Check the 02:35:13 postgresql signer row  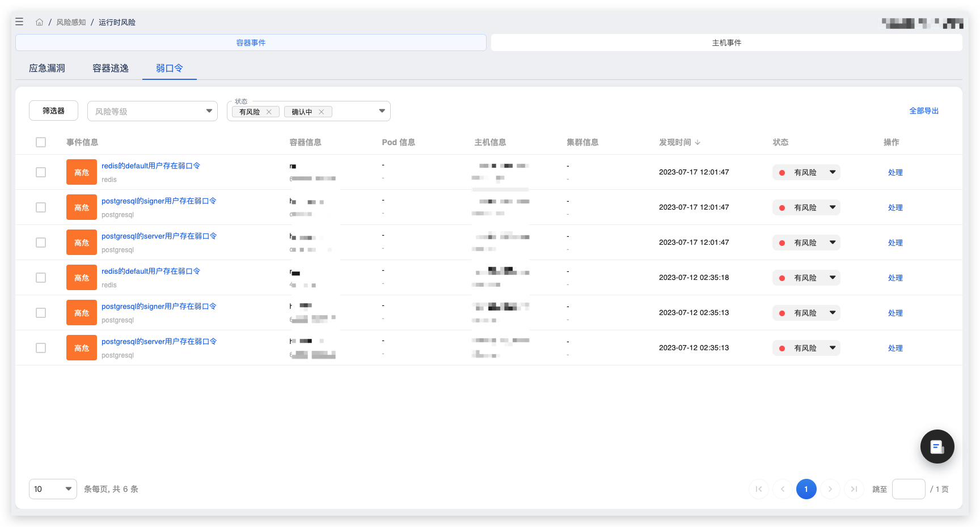[x=41, y=313]
